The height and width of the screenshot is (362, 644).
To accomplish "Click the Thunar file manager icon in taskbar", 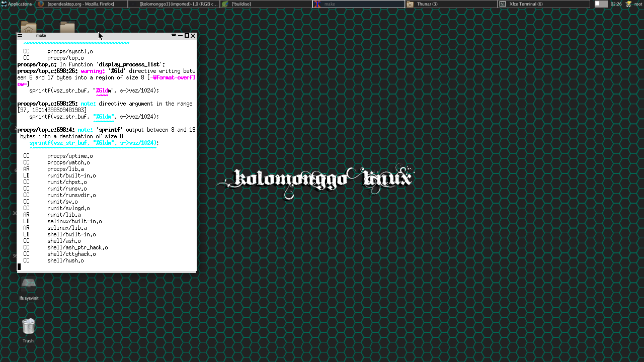I will click(410, 4).
